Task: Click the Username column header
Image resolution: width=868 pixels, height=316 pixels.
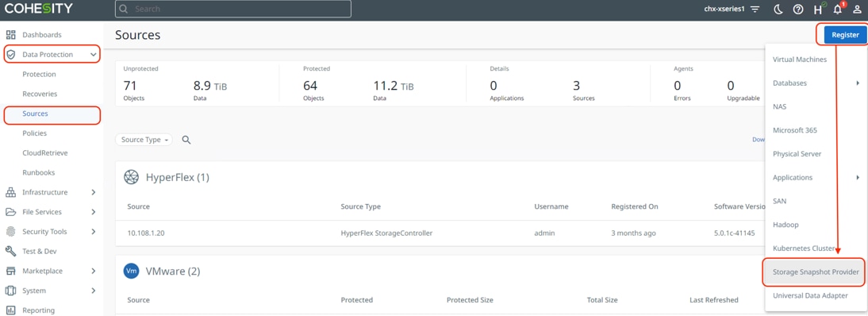Action: [551, 206]
